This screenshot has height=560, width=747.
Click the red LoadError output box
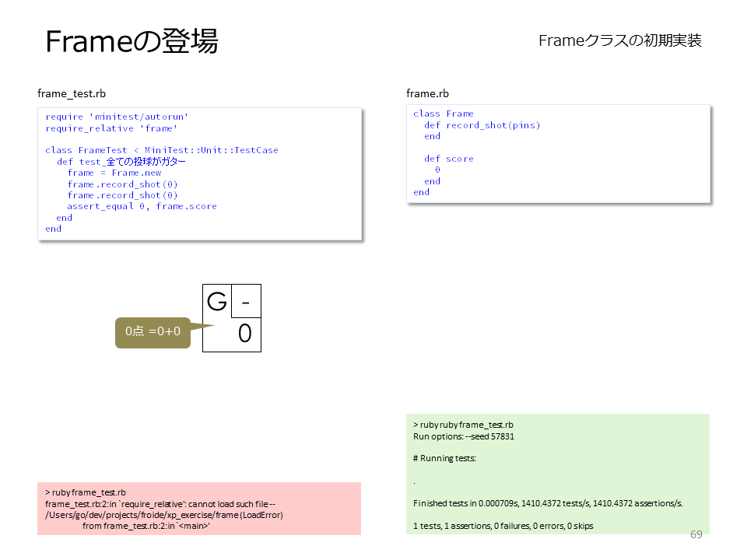click(199, 509)
